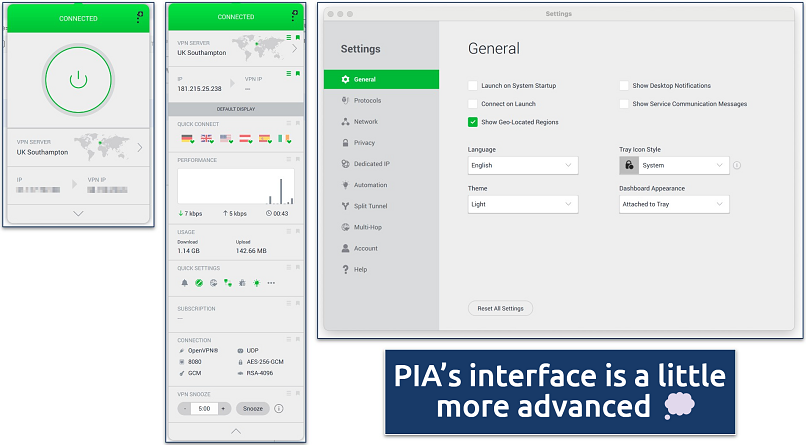
Task: Click the drag handle on the Connection tile
Action: [x=289, y=339]
